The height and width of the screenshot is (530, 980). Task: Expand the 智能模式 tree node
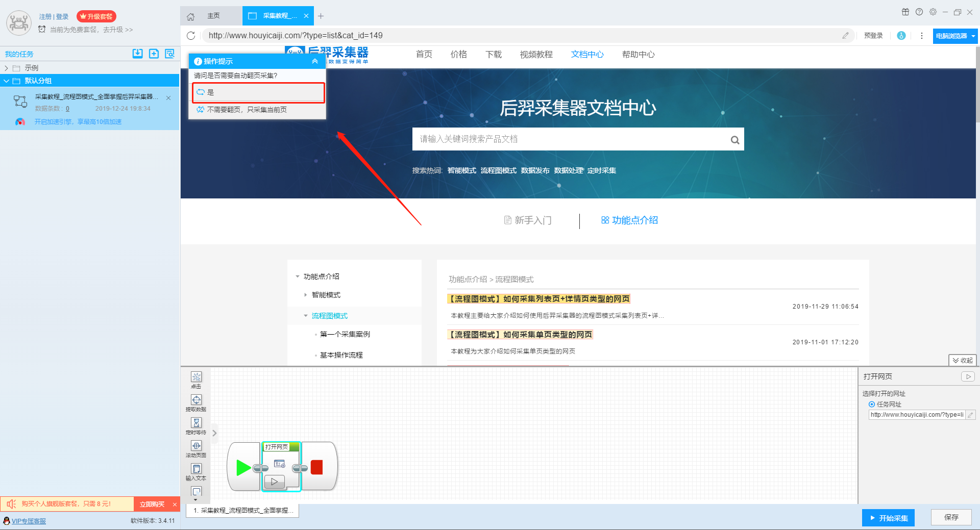click(x=305, y=295)
